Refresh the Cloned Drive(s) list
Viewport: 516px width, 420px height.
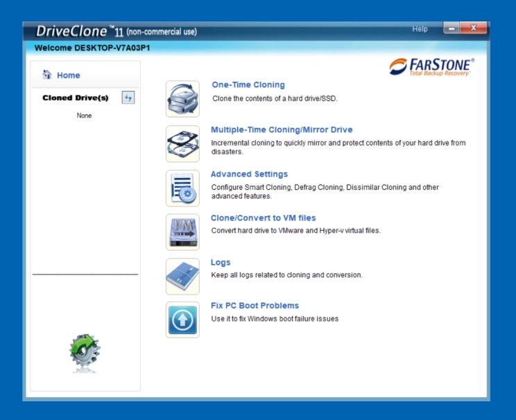click(x=128, y=98)
